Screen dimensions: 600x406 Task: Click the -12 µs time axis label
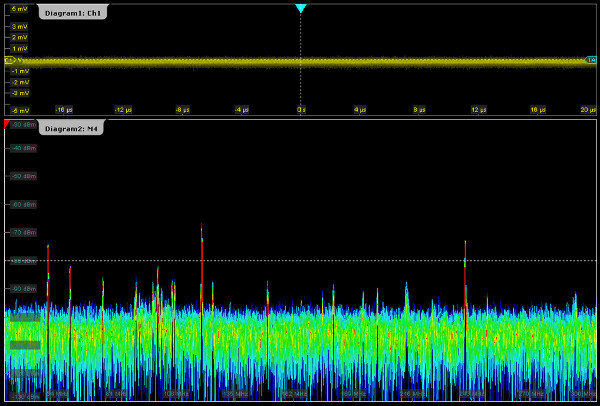click(123, 110)
